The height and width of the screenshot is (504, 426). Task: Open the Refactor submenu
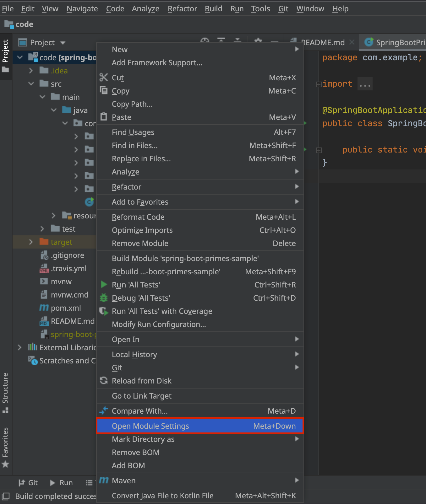click(x=200, y=187)
